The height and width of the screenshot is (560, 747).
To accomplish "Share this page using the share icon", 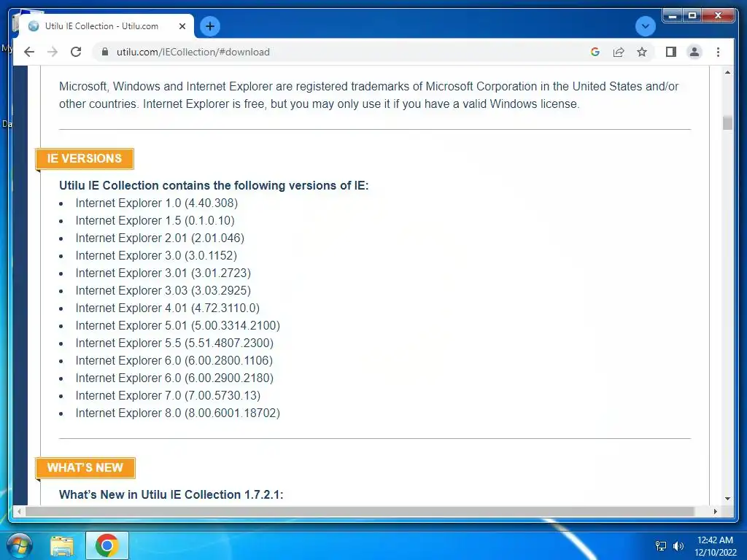I will (619, 52).
